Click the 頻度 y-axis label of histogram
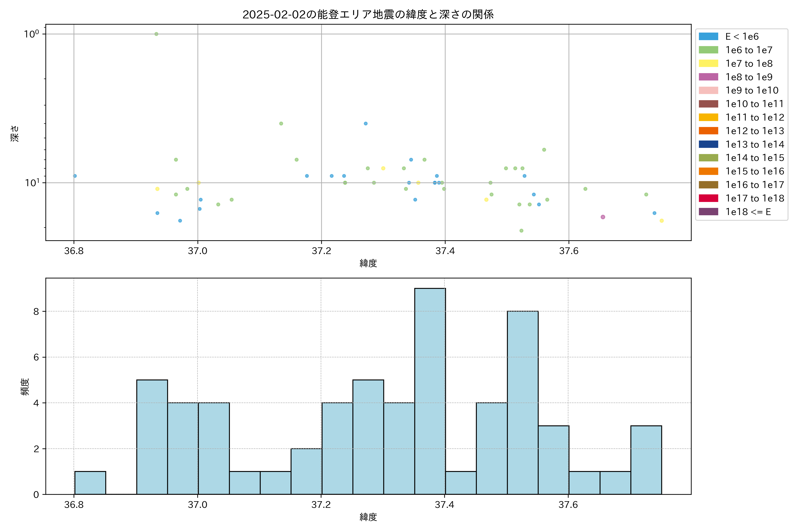798x532 pixels. coord(25,387)
